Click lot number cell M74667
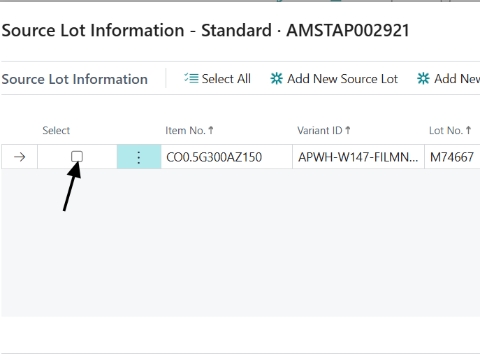Image resolution: width=480 pixels, height=360 pixels. point(452,157)
